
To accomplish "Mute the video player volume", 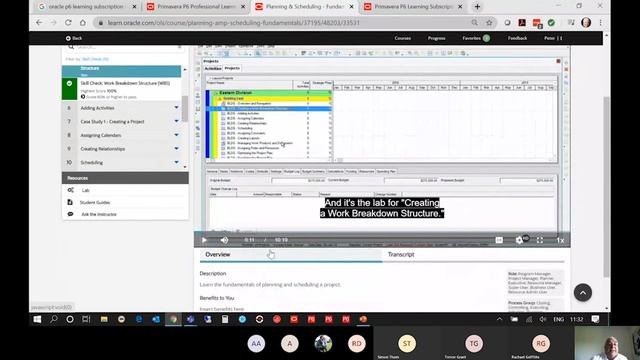I will (224, 240).
